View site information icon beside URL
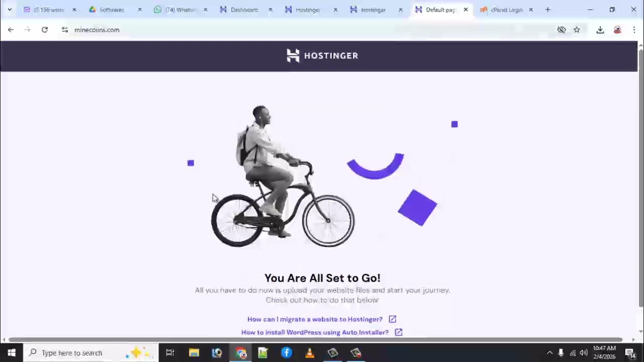 click(x=64, y=30)
